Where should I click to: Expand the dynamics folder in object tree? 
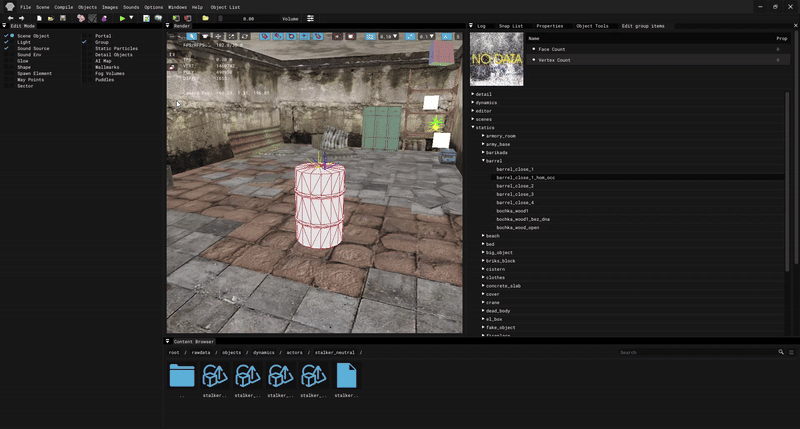(x=473, y=103)
